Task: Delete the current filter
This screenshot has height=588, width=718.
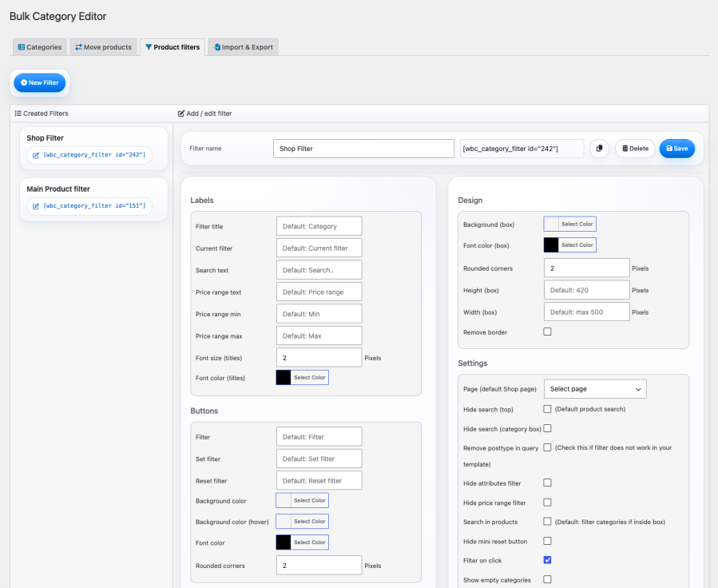Action: 635,149
